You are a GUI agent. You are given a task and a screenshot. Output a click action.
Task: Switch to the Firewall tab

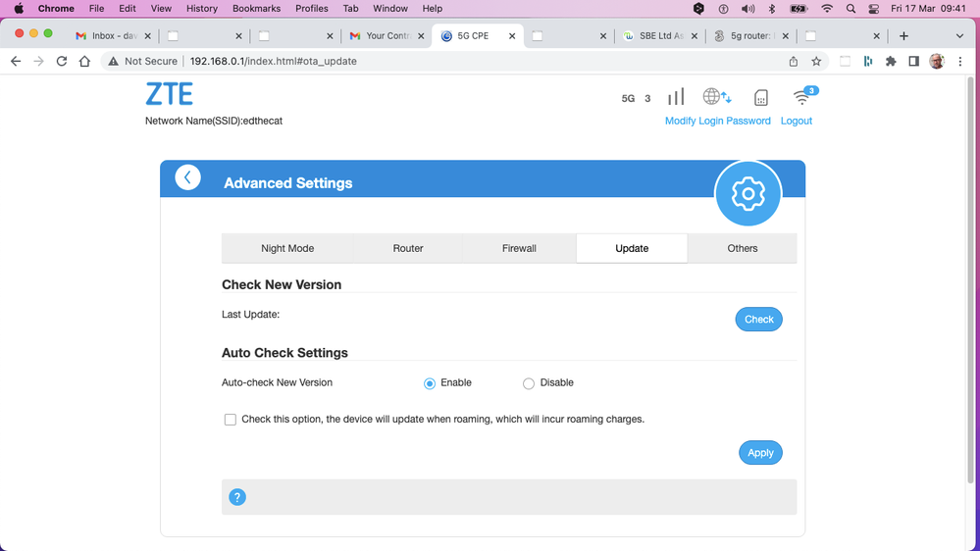(x=519, y=248)
